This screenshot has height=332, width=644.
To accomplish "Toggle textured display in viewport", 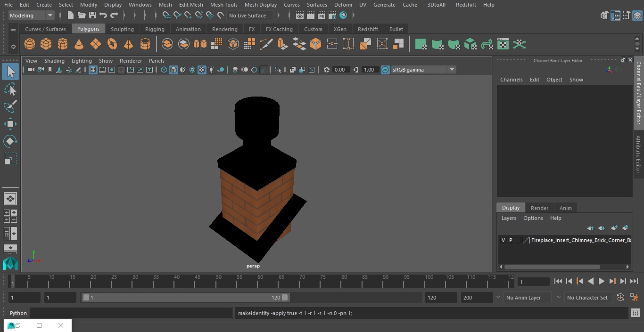I will (202, 70).
